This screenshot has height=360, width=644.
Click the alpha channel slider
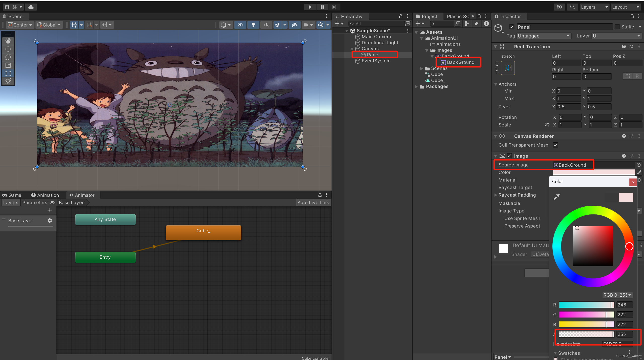[587, 334]
